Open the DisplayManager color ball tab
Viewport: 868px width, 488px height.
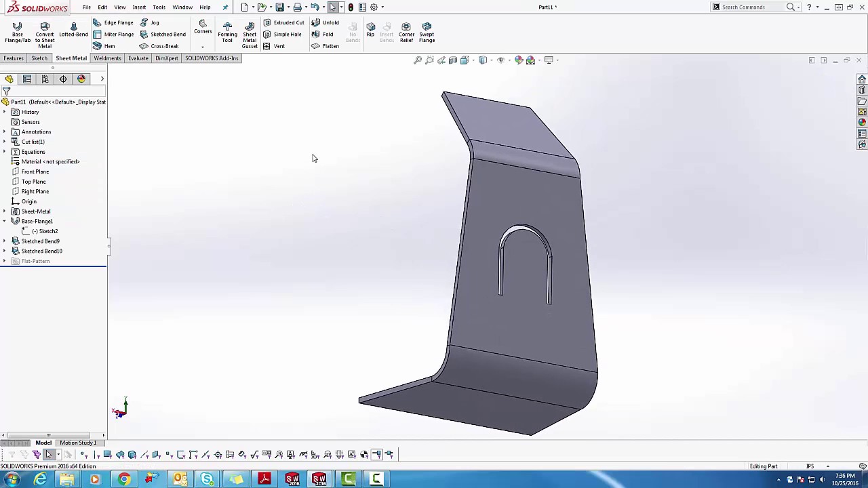81,79
